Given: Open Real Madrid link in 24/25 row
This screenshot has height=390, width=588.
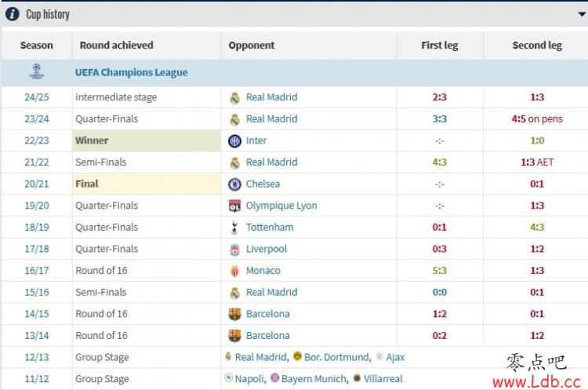Looking at the screenshot, I should pyautogui.click(x=271, y=97).
